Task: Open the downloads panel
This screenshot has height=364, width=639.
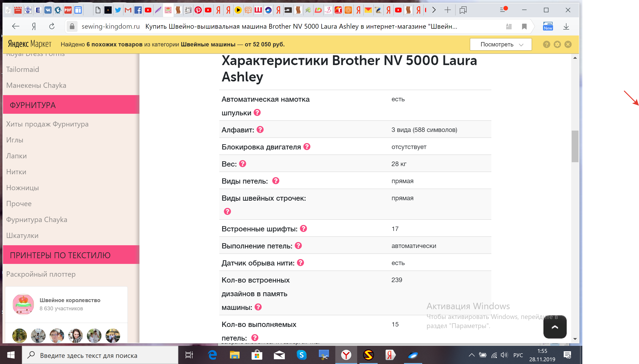Action: [566, 26]
